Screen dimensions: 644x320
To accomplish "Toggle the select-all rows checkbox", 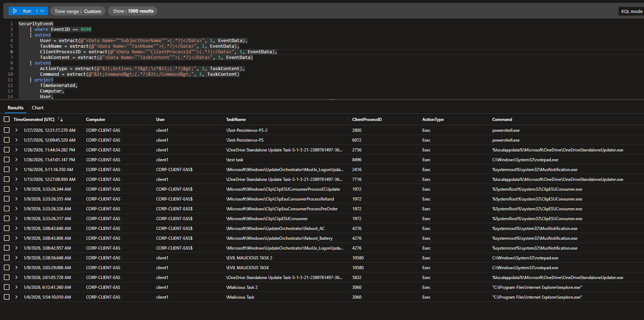I will pyautogui.click(x=7, y=120).
